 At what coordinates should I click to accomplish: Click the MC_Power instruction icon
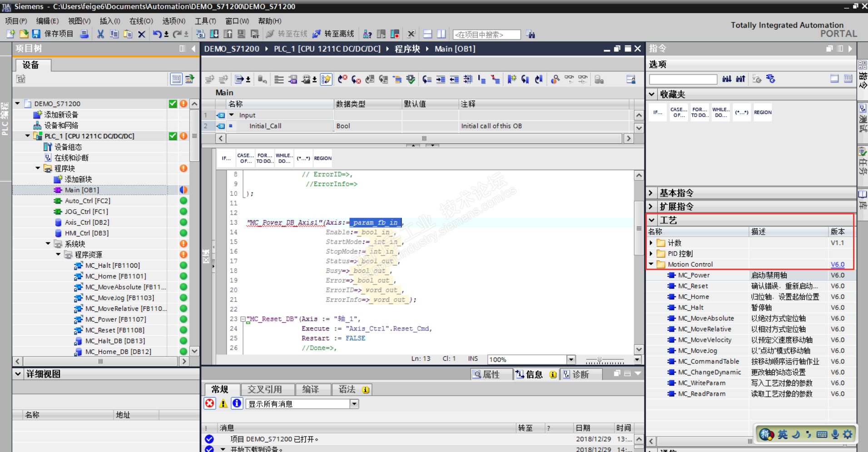tap(671, 275)
